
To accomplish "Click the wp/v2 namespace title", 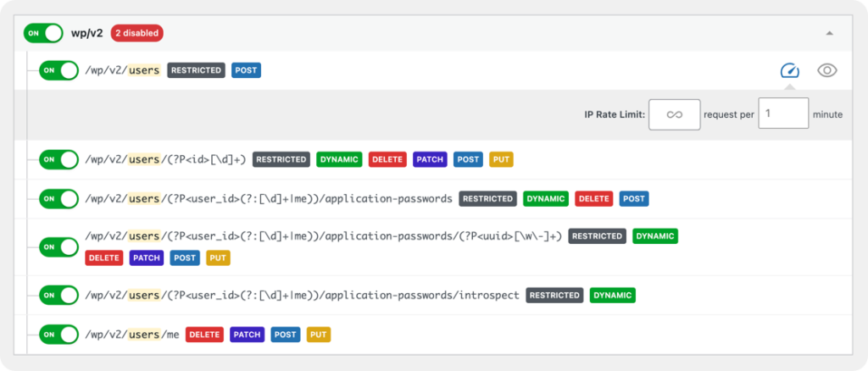I will [87, 33].
